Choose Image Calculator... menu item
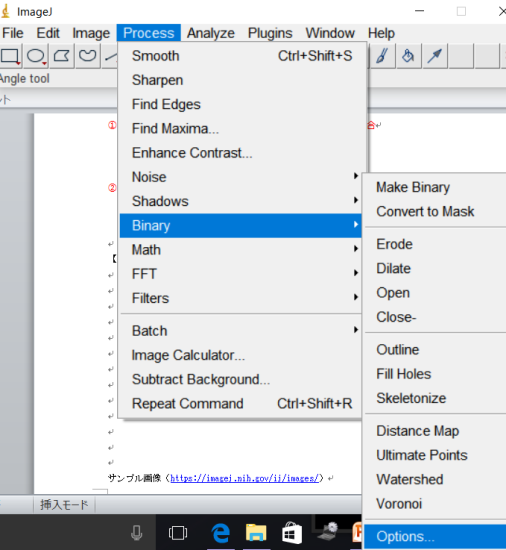Image resolution: width=506 pixels, height=550 pixels. [x=241, y=355]
